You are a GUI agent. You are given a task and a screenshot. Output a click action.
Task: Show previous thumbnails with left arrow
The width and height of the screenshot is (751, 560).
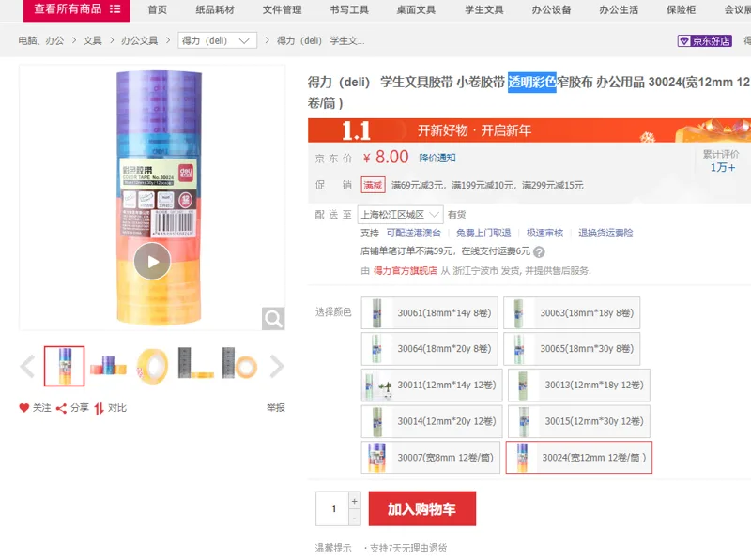coord(28,366)
